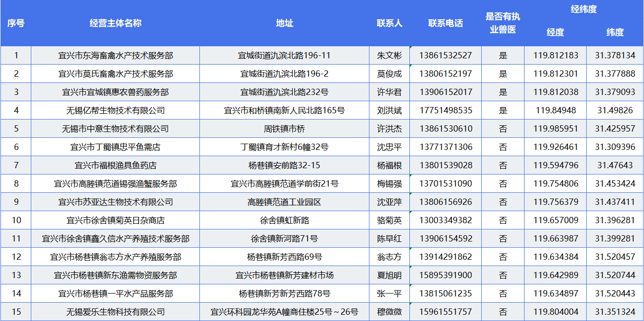
Task: Click address 高塍镇范道工业园区
Action: (x=285, y=202)
